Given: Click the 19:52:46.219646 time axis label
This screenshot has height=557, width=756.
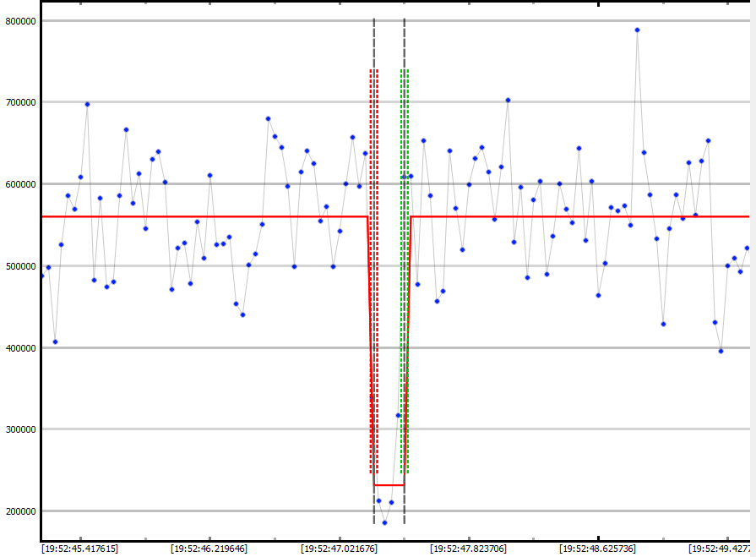Looking at the screenshot, I should tap(209, 549).
